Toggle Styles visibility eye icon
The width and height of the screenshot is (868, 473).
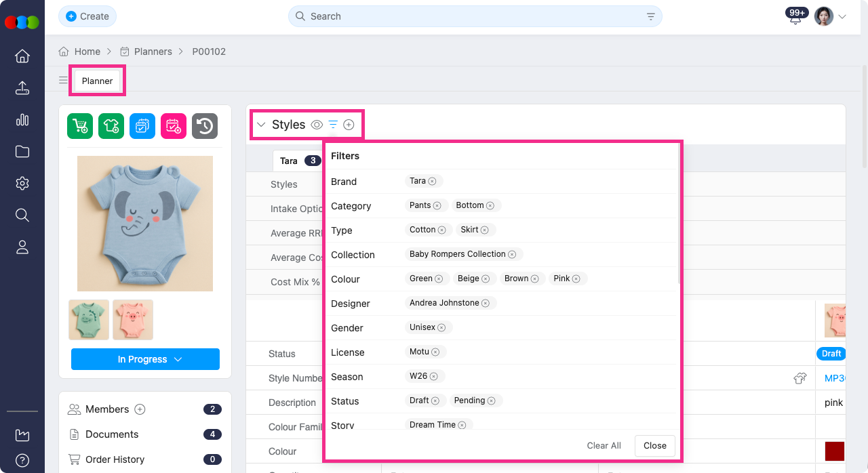pos(317,125)
